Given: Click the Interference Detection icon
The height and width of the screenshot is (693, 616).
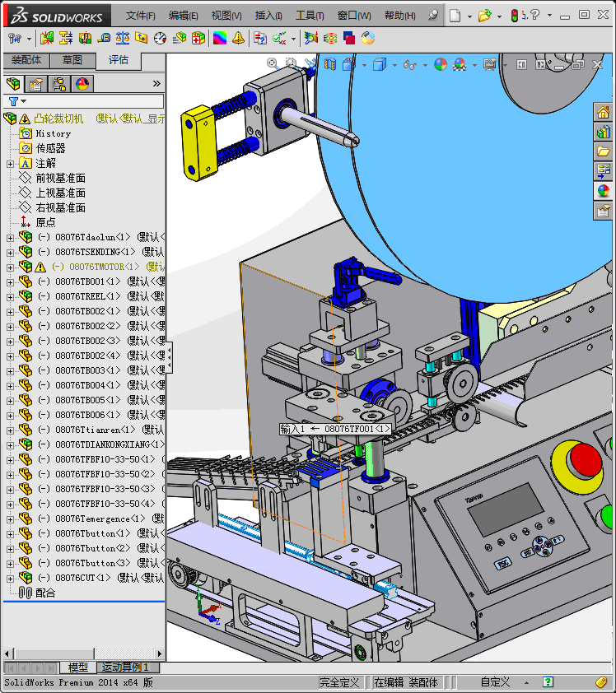Looking at the screenshot, I should point(46,39).
